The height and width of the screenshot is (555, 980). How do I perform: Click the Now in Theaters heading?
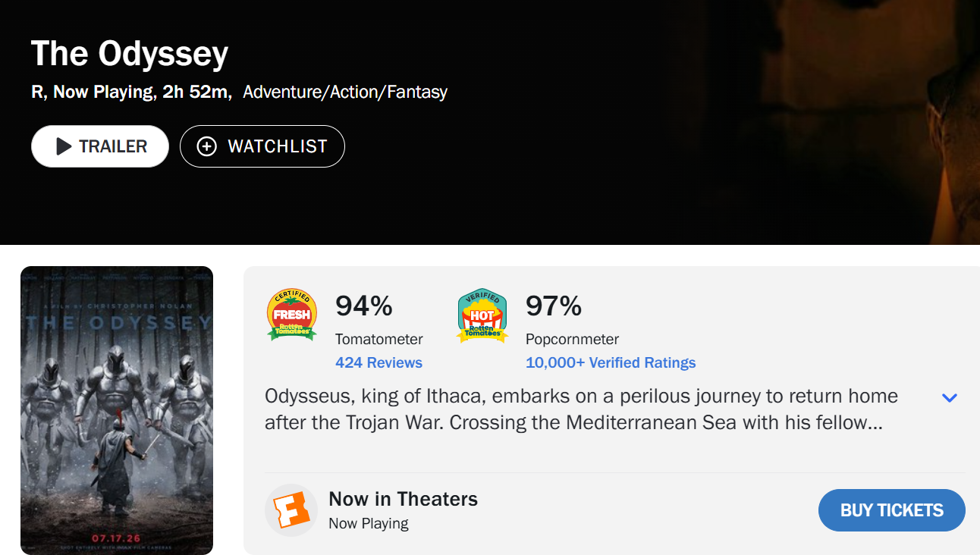[404, 499]
